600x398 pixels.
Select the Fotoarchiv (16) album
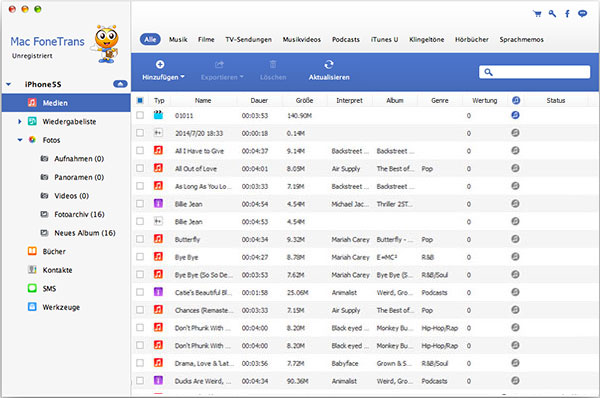point(79,214)
